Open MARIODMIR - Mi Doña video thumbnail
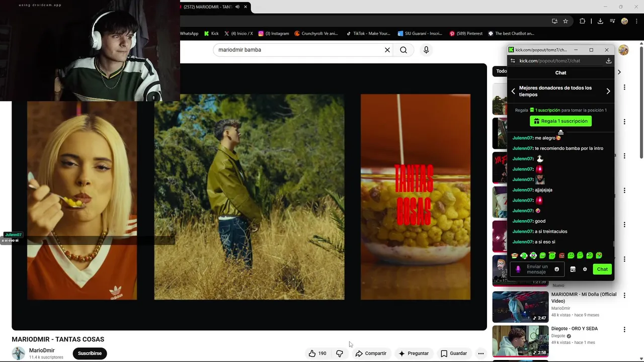 [x=520, y=307]
